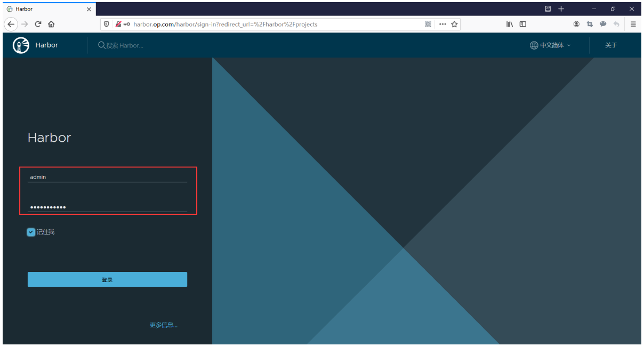
Task: Click the username field containing admin
Action: click(107, 176)
